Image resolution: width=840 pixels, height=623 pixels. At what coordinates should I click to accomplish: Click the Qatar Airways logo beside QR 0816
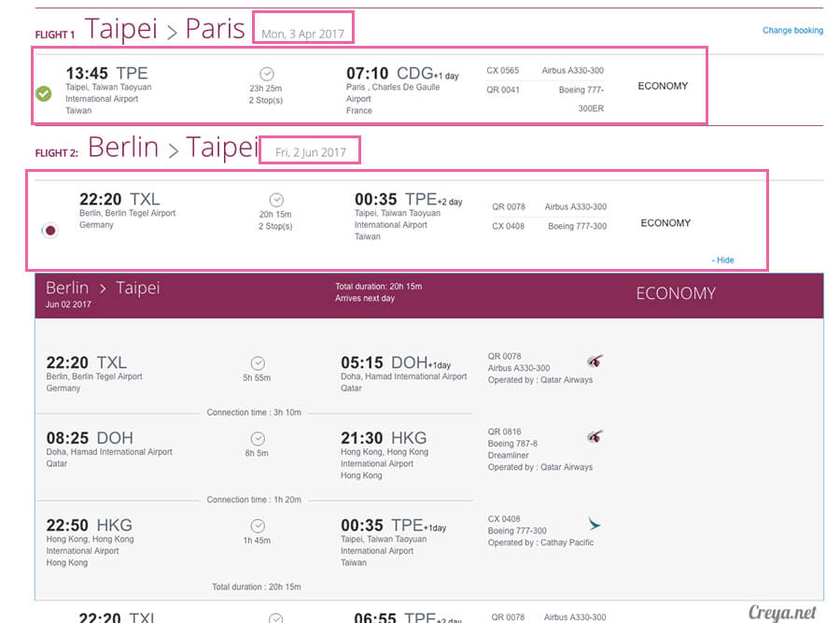tap(595, 436)
